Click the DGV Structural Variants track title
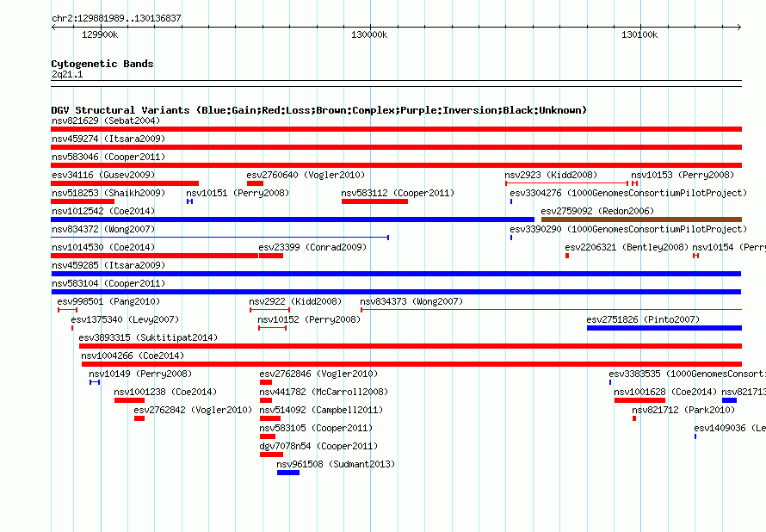766x532 pixels. click(x=319, y=110)
